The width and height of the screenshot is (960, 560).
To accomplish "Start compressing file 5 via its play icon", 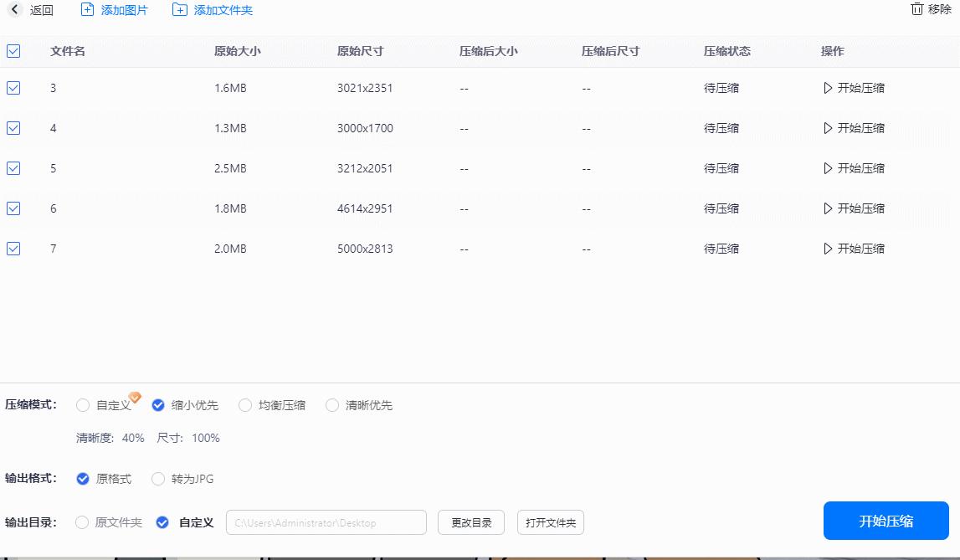I will pos(829,168).
